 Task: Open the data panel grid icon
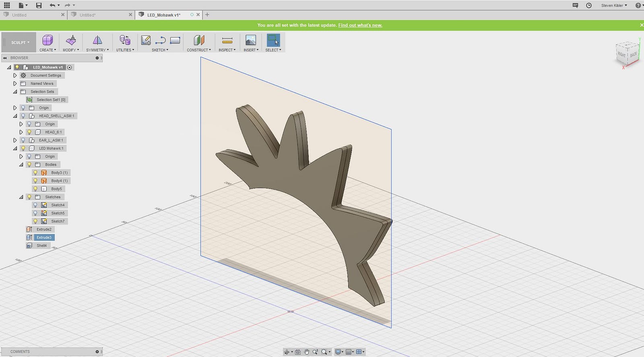click(7, 5)
